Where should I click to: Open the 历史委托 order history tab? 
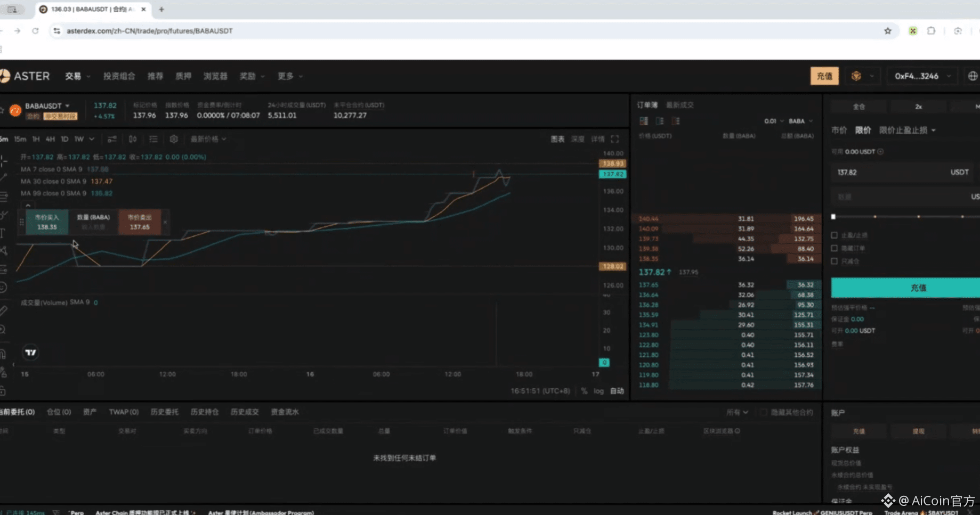point(164,412)
